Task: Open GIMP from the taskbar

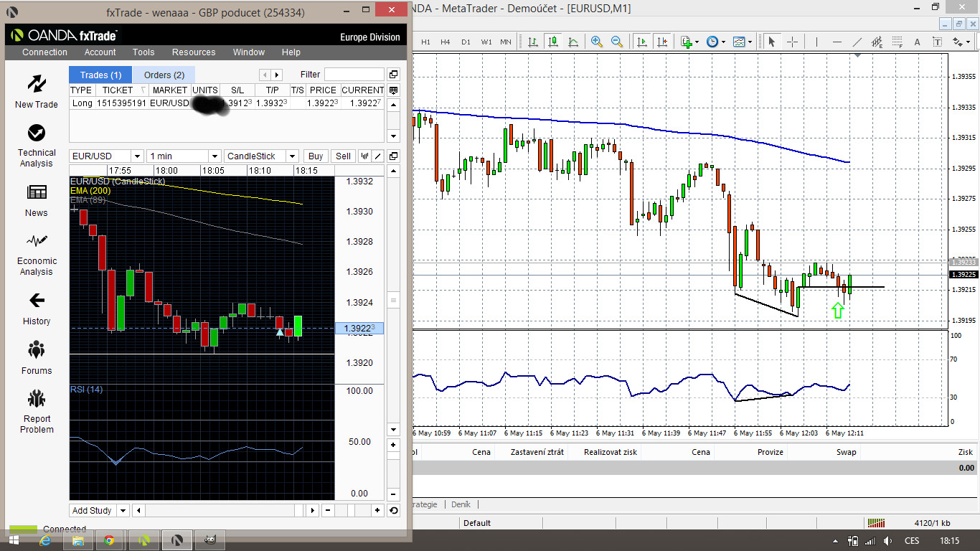Action: [x=209, y=540]
